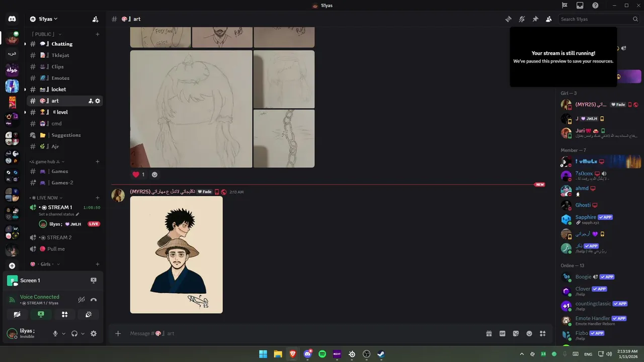Open Discord direct messages home icon

[12, 19]
